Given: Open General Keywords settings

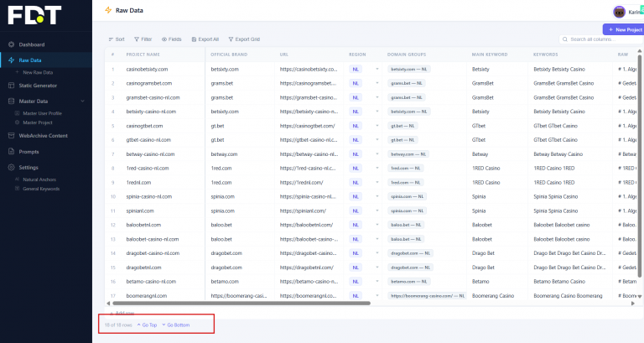Looking at the screenshot, I should [x=41, y=189].
